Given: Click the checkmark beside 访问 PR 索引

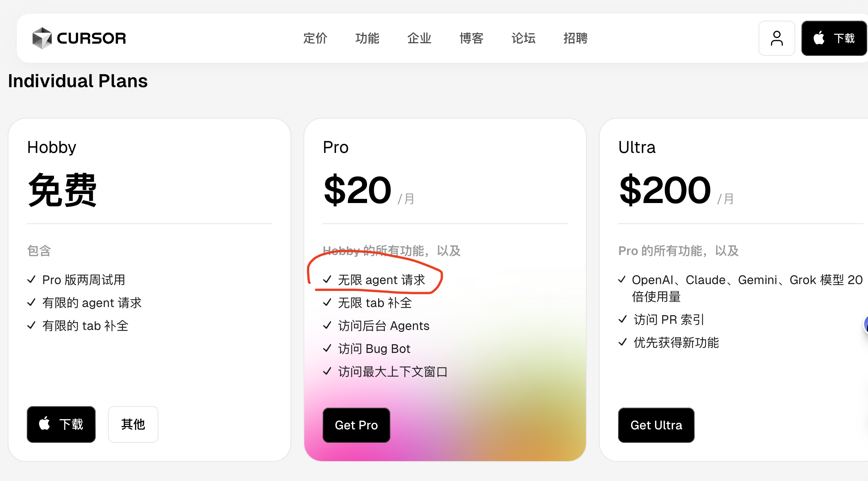Looking at the screenshot, I should point(622,319).
